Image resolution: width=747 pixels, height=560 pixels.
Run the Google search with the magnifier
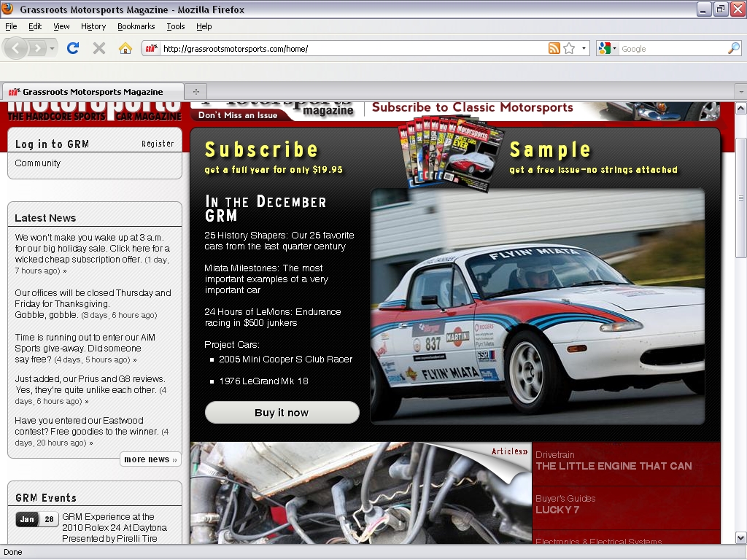tap(734, 48)
